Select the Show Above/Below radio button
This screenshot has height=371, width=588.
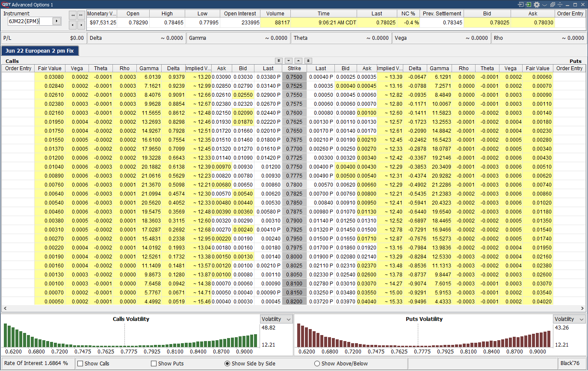tap(317, 364)
